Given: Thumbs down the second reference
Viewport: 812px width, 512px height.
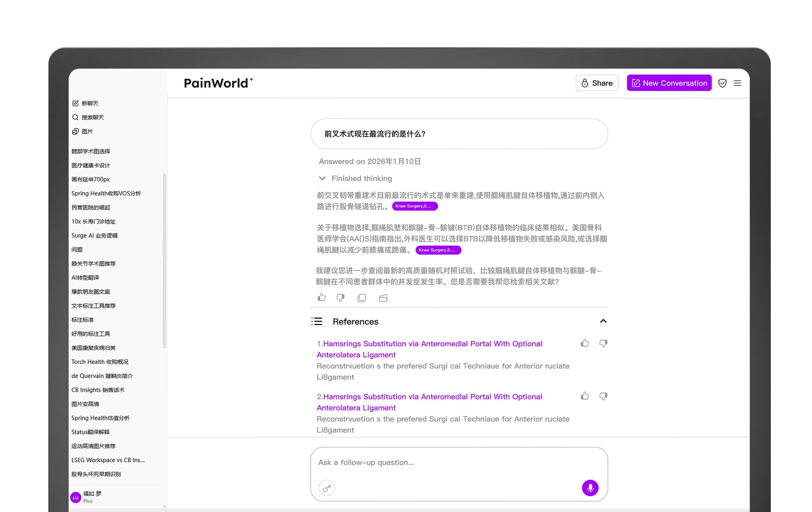Looking at the screenshot, I should pyautogui.click(x=603, y=396).
